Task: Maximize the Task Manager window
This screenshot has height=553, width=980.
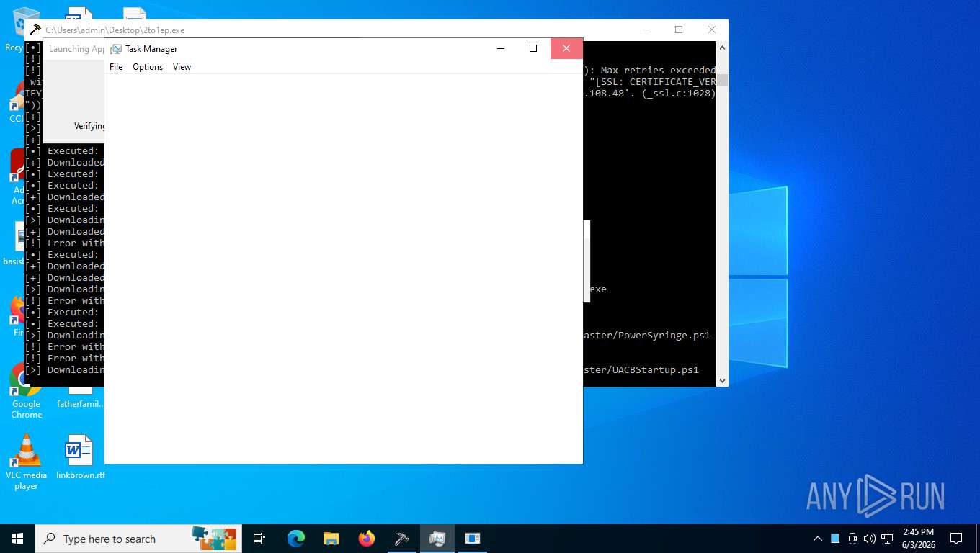Action: [x=533, y=48]
